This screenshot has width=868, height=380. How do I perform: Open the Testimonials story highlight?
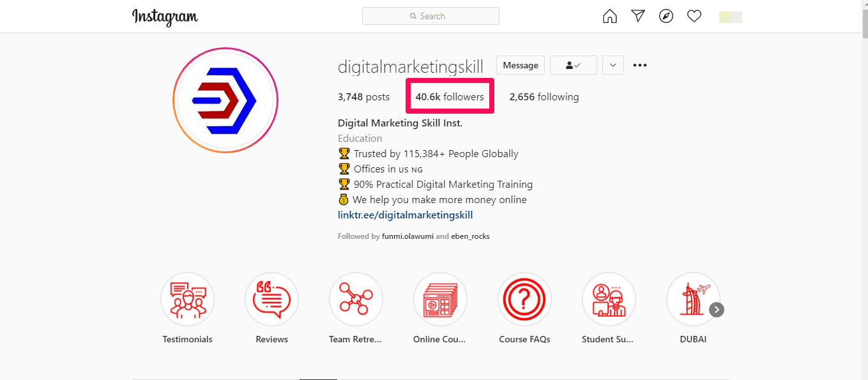coord(187,300)
